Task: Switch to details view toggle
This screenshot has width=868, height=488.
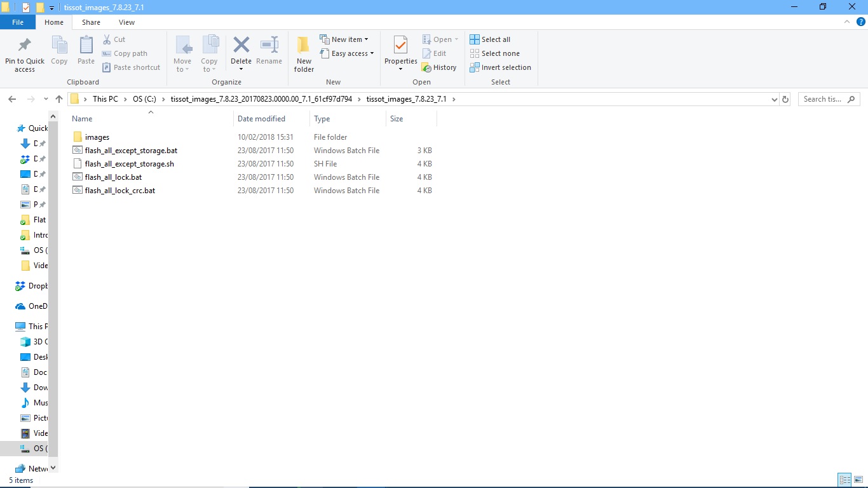Action: pos(844,480)
